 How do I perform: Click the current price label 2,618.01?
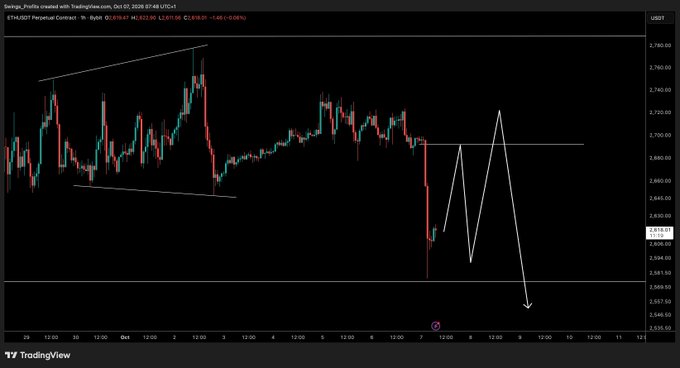coord(659,233)
